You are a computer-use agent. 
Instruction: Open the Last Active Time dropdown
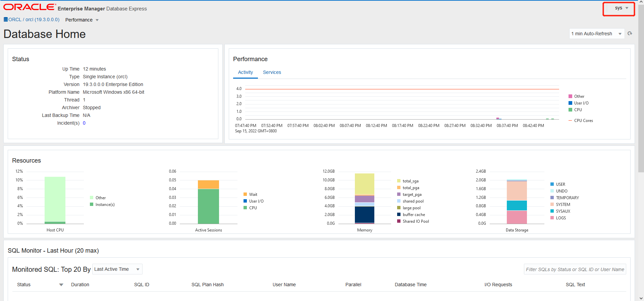117,269
